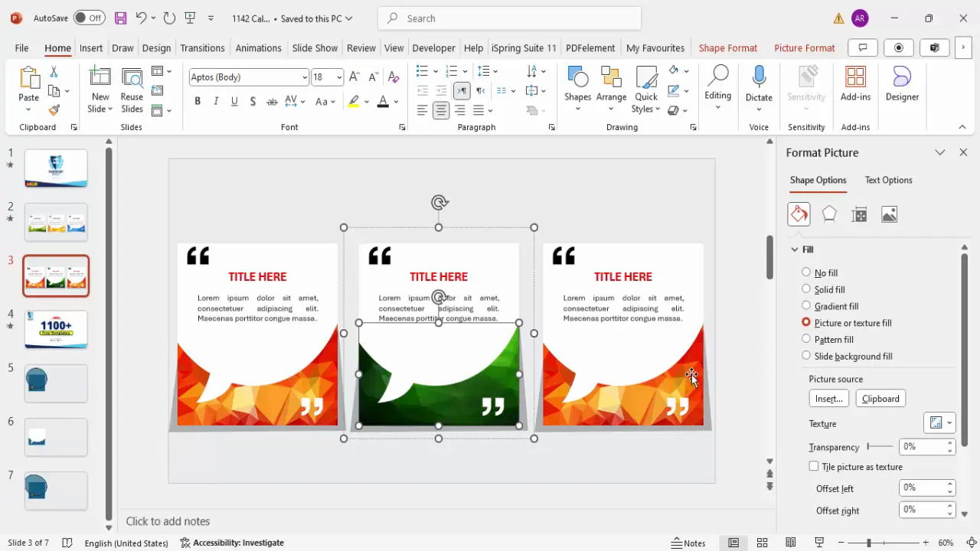Open the Design tab

click(156, 47)
